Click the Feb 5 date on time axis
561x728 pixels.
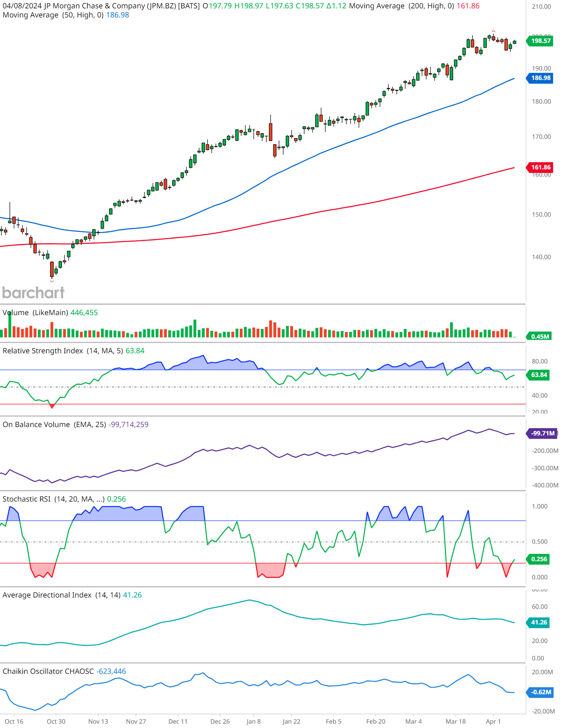[334, 721]
